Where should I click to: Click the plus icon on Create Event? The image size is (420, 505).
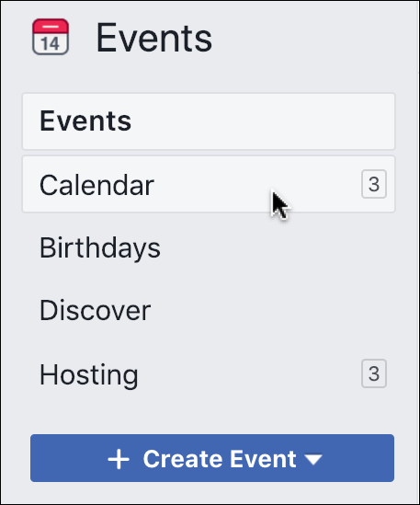[119, 459]
